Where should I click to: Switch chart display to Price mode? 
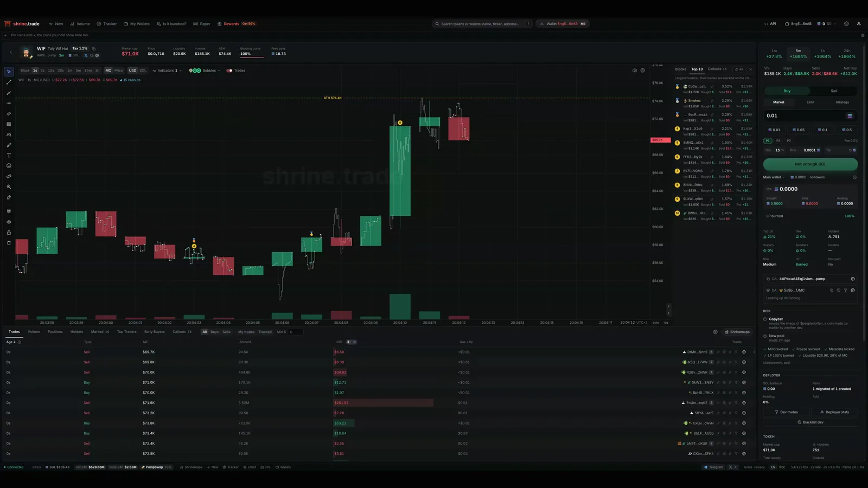(x=119, y=70)
